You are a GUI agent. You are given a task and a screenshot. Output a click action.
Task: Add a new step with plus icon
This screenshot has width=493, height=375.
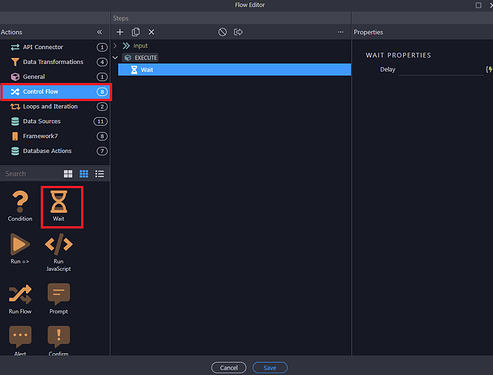click(x=120, y=32)
